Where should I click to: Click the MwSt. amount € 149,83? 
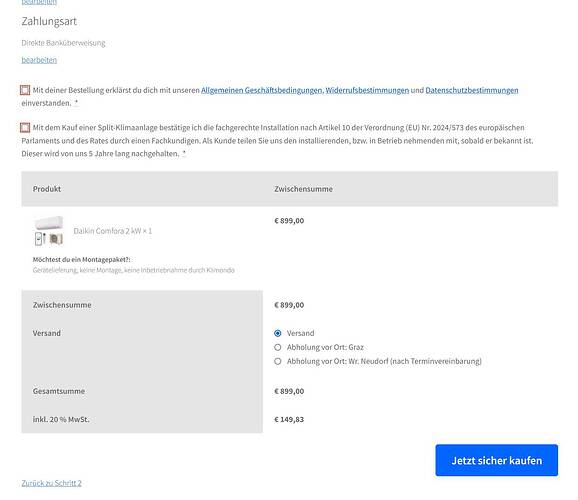click(x=289, y=420)
